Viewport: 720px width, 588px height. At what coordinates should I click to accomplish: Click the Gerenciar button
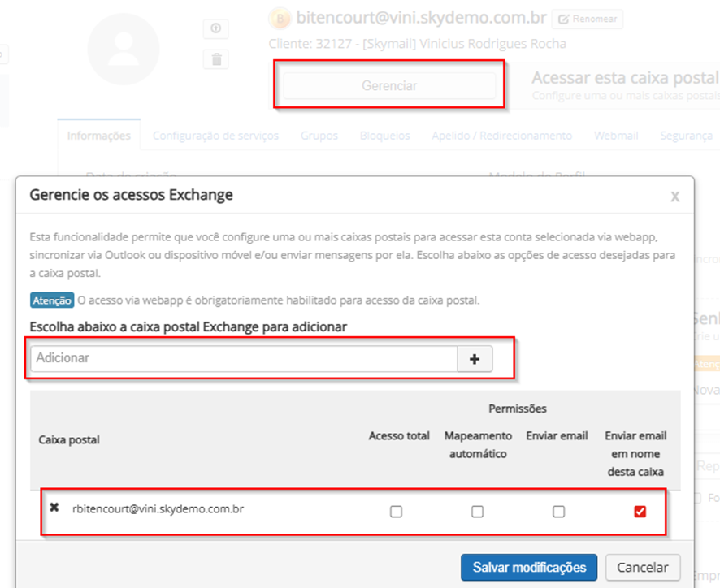389,86
